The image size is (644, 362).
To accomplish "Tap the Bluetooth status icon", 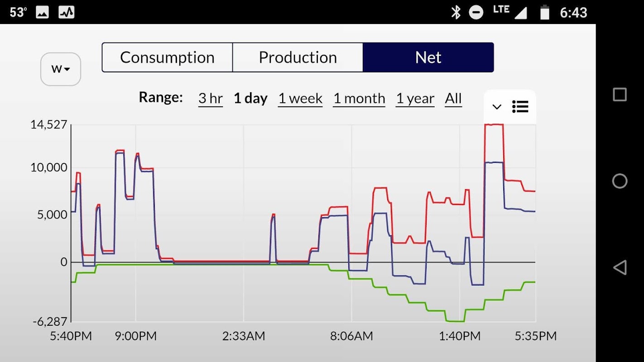I will (x=456, y=12).
